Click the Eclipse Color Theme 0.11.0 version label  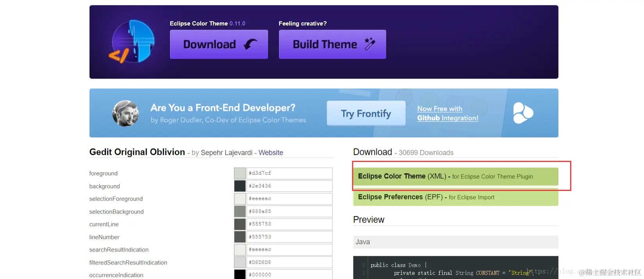click(x=208, y=23)
